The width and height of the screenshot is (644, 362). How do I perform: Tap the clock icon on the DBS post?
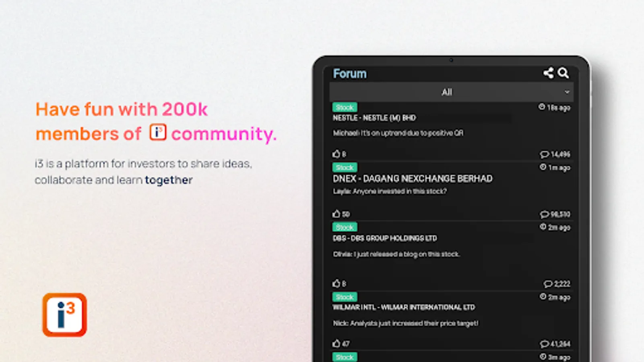[x=543, y=227]
